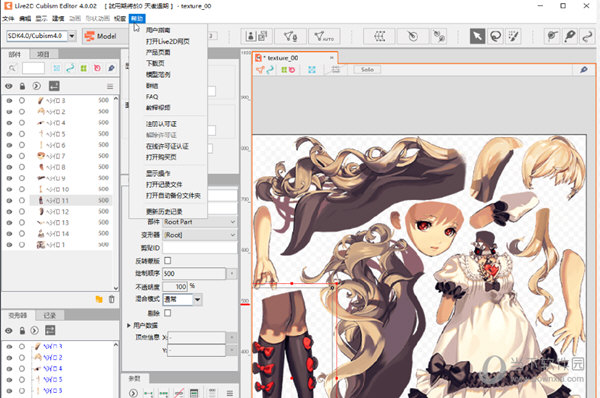Choose the Live2D webpage menu entry
This screenshot has height=398, width=600.
(168, 41)
